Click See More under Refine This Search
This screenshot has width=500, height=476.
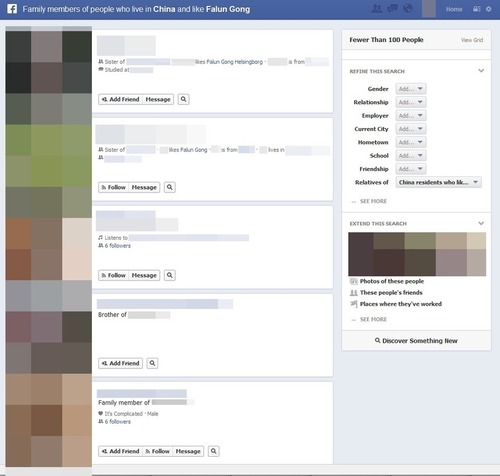[x=373, y=201]
